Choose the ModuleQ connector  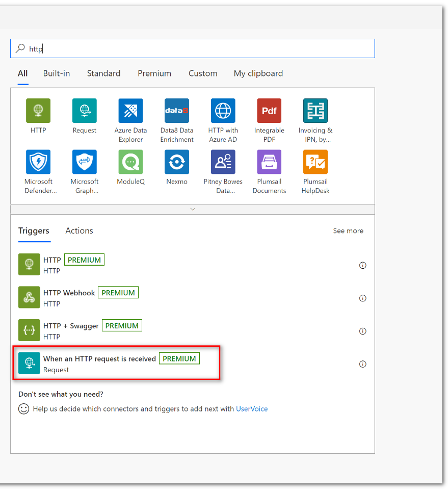(130, 162)
